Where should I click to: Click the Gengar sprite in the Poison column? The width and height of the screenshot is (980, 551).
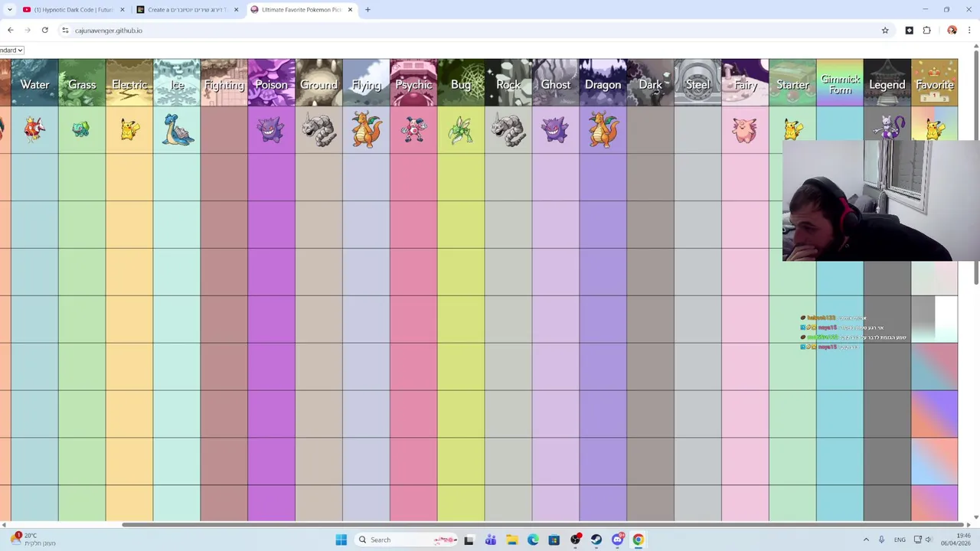point(270,129)
